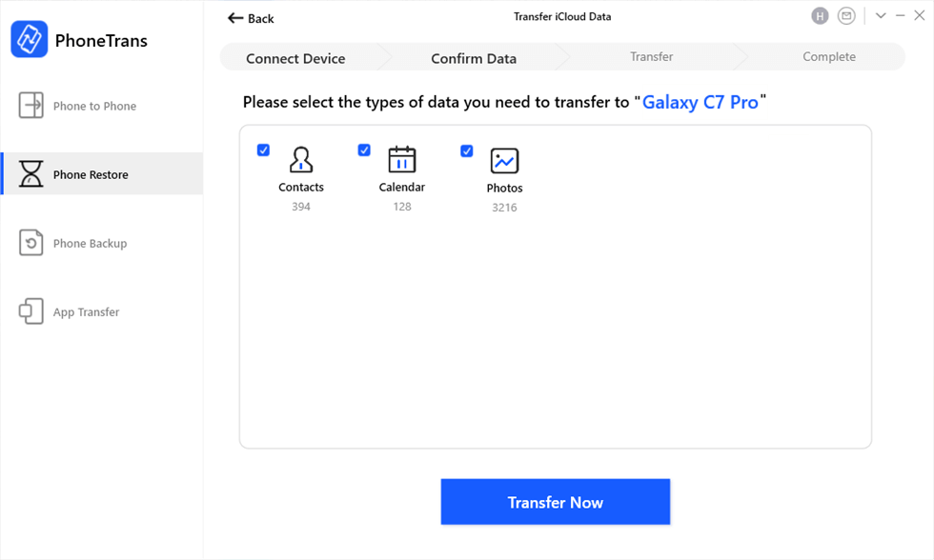
Task: Click the App Transfer icon
Action: (31, 311)
